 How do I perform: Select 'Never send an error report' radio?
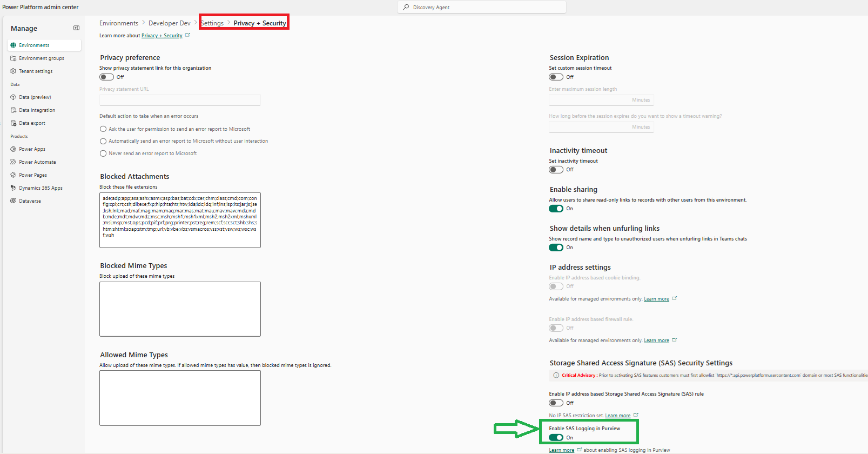[103, 153]
